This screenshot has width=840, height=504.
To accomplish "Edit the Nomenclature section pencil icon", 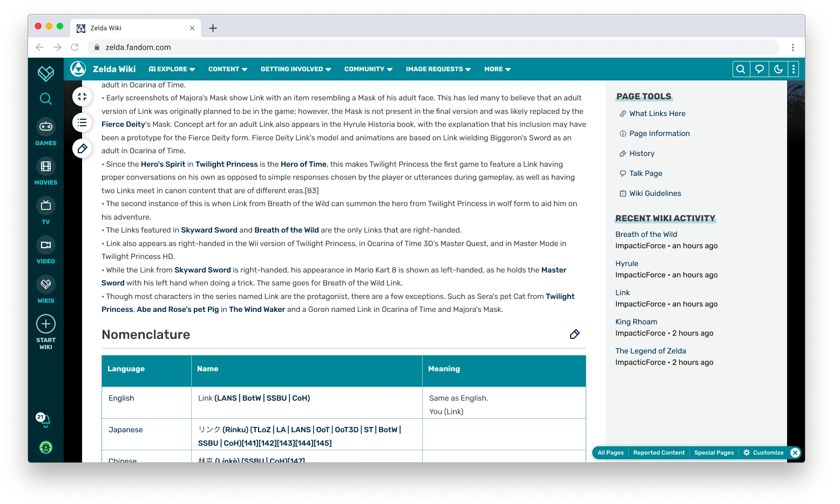I will 575,335.
